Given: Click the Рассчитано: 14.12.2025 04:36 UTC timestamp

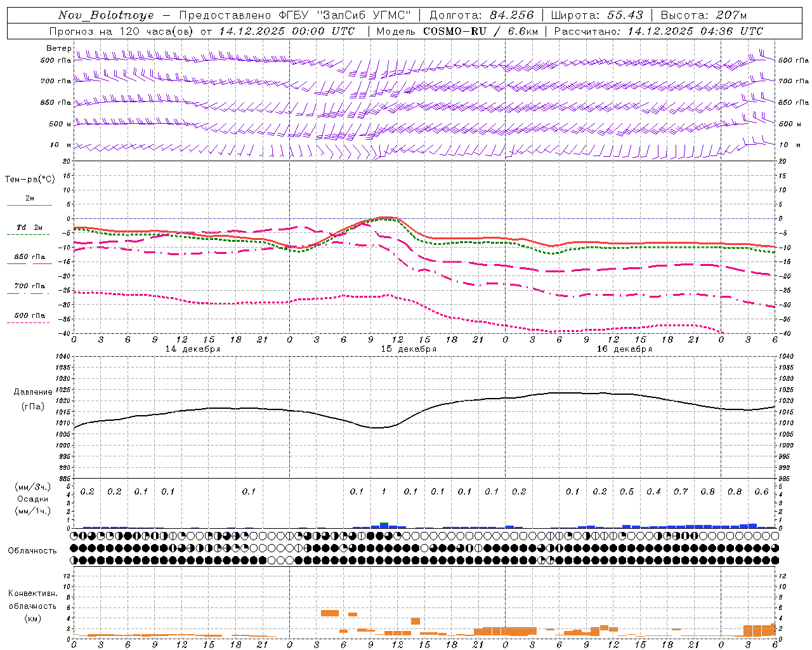Looking at the screenshot, I should click(x=658, y=31).
